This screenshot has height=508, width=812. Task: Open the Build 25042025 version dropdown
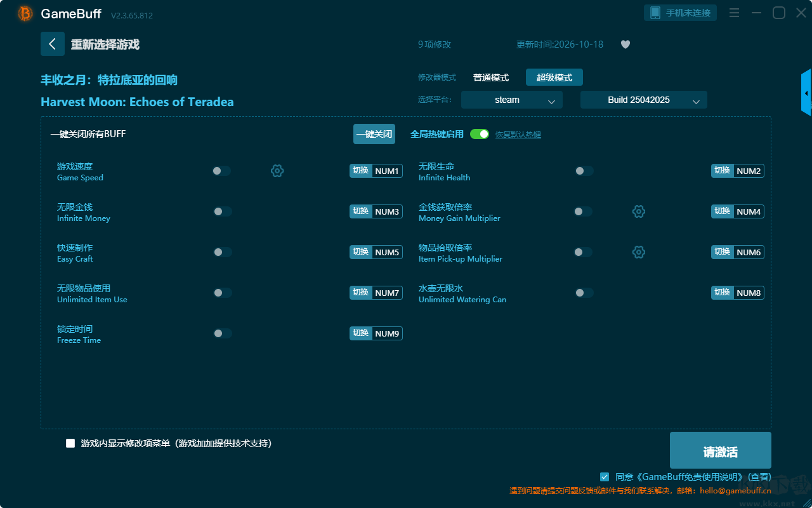644,100
